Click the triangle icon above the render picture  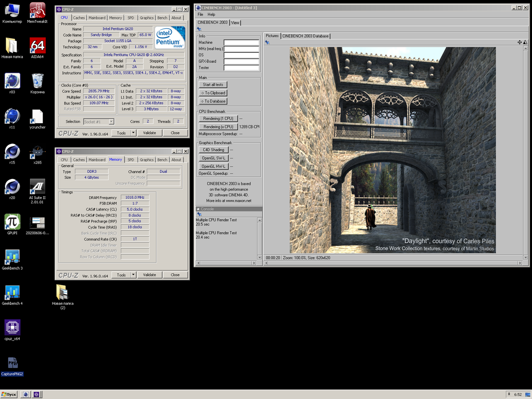point(525,42)
